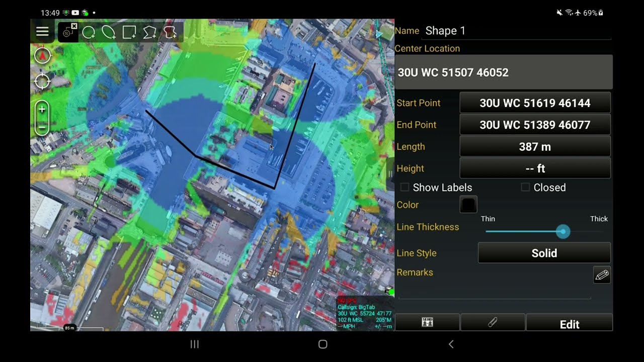
Task: Open the shape color swatch
Action: tap(468, 205)
